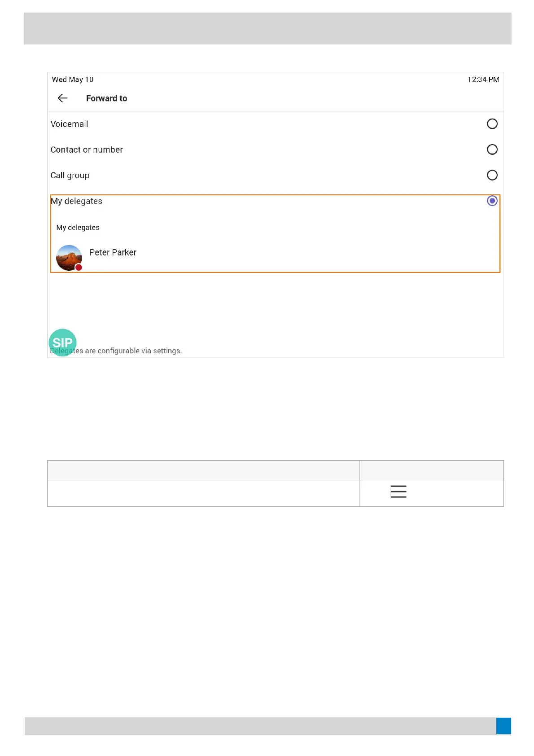
Task: Choose the Contact or number radio button
Action: (492, 149)
